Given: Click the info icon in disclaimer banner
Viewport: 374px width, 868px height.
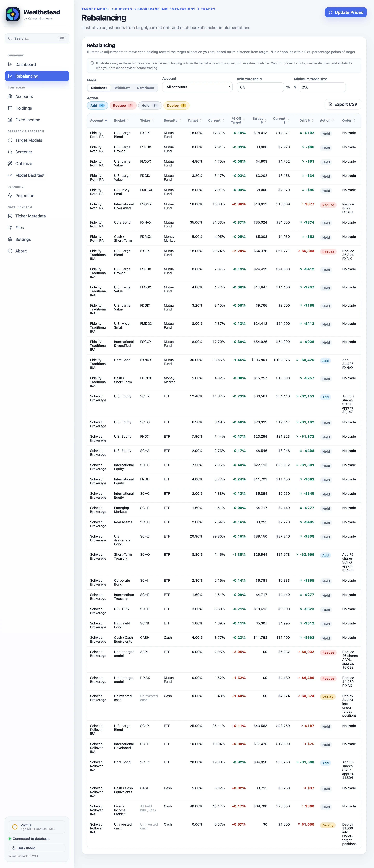Looking at the screenshot, I should (92, 63).
